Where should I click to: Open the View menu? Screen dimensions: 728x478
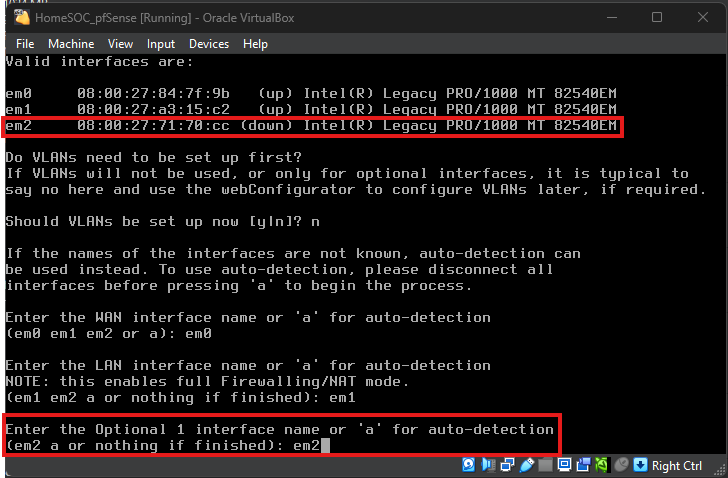point(120,44)
